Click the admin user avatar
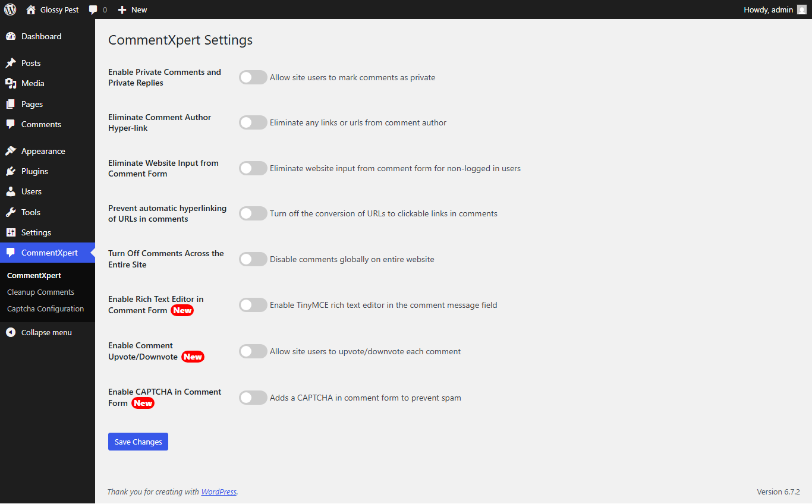Image resolution: width=812 pixels, height=504 pixels. pyautogui.click(x=802, y=10)
